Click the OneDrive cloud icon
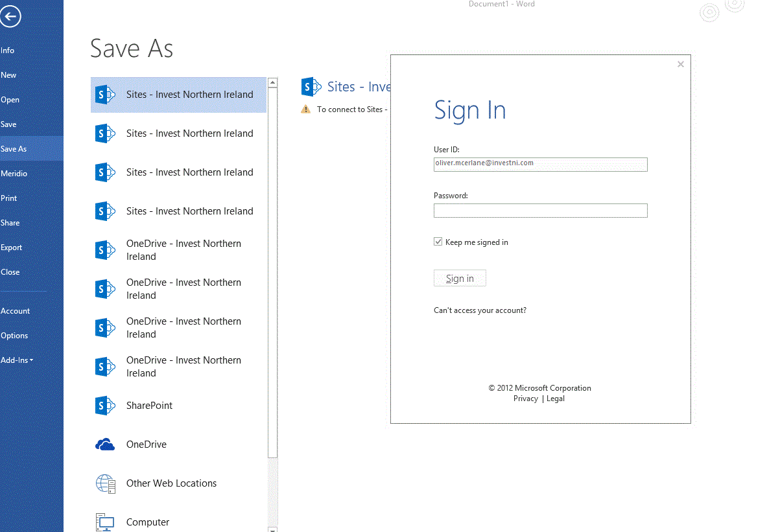The image size is (767, 532). pyautogui.click(x=104, y=444)
